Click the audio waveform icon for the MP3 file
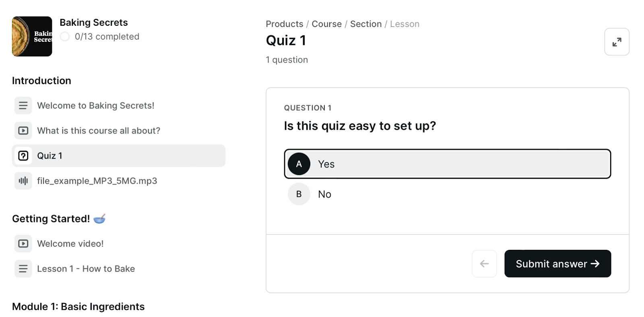The height and width of the screenshot is (317, 644). [x=23, y=181]
